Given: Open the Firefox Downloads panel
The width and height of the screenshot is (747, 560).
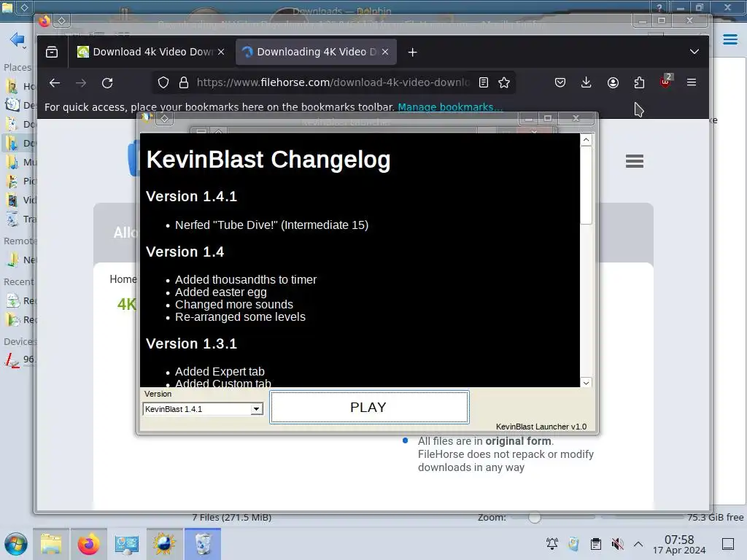Looking at the screenshot, I should pos(587,82).
